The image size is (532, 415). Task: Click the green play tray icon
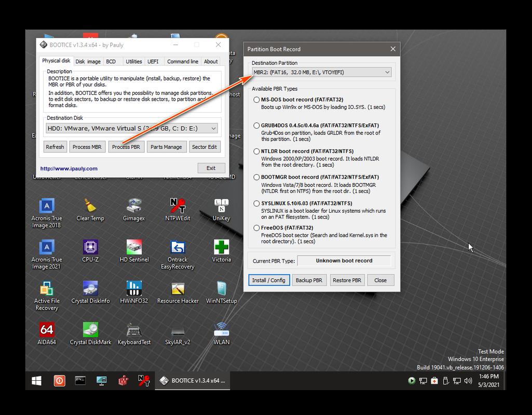pos(412,381)
